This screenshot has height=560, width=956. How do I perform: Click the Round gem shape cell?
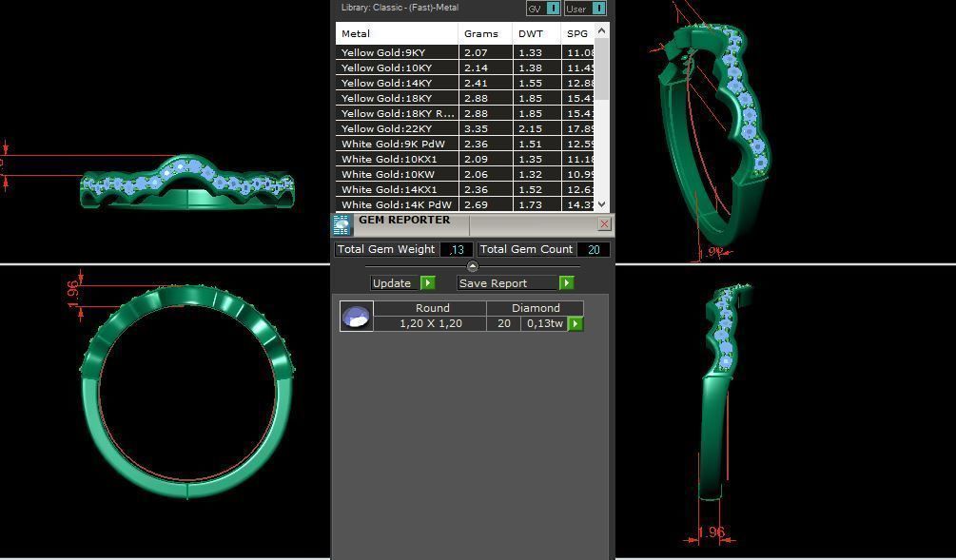tap(431, 308)
